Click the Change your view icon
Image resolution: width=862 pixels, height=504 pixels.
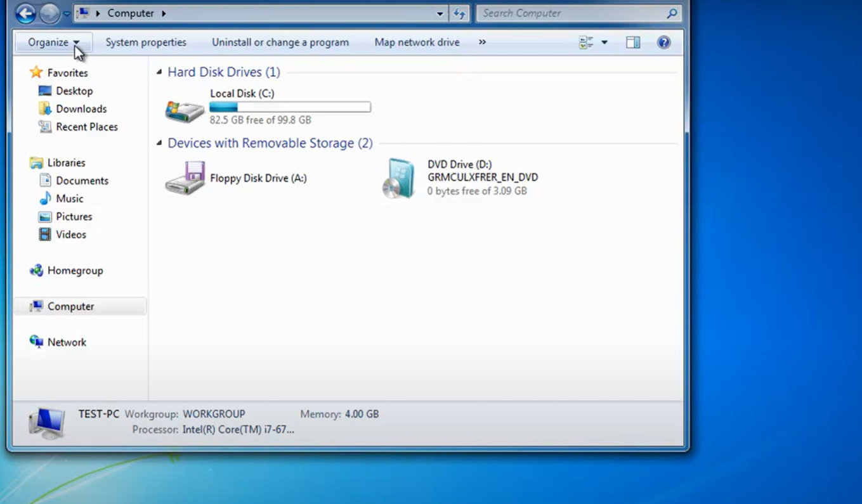(586, 42)
